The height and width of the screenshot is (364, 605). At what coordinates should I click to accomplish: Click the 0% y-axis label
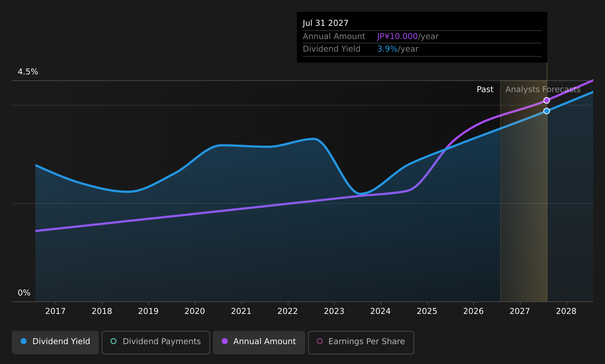(x=24, y=293)
